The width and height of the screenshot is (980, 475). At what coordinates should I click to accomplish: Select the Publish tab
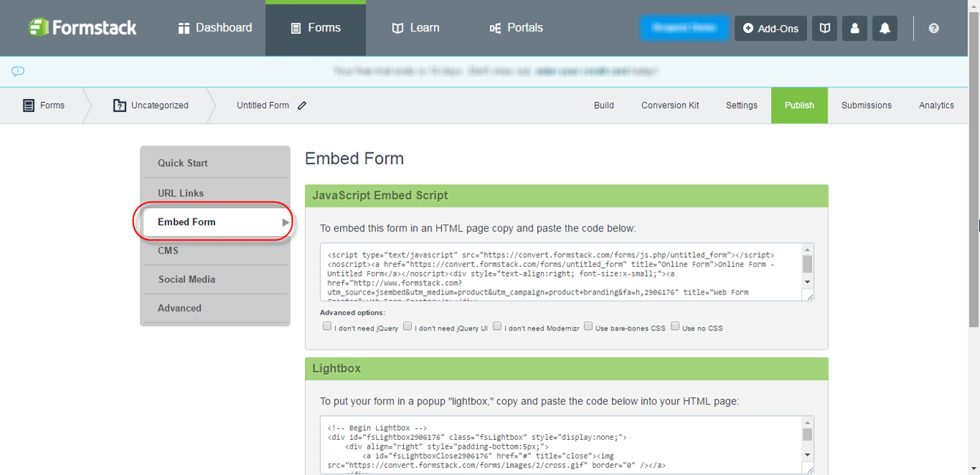click(x=799, y=106)
